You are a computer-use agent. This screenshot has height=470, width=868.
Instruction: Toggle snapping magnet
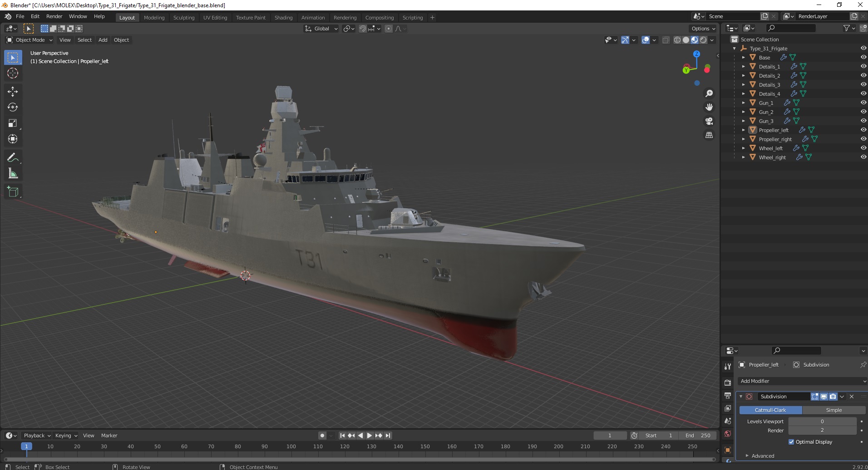(x=362, y=29)
